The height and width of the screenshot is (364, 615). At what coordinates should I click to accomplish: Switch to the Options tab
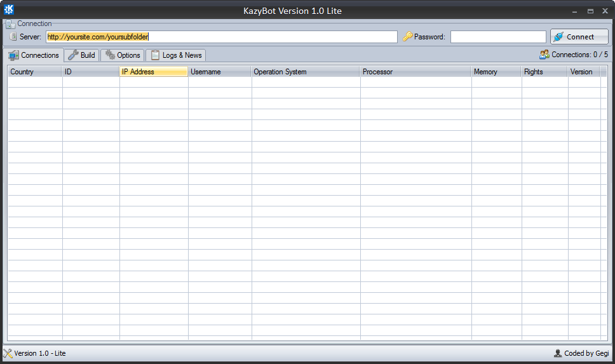[x=123, y=55]
